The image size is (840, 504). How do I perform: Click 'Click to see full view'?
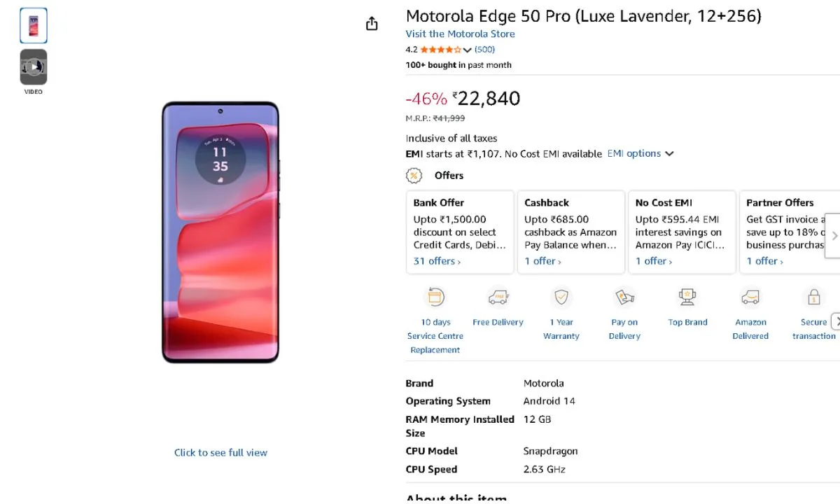point(220,452)
